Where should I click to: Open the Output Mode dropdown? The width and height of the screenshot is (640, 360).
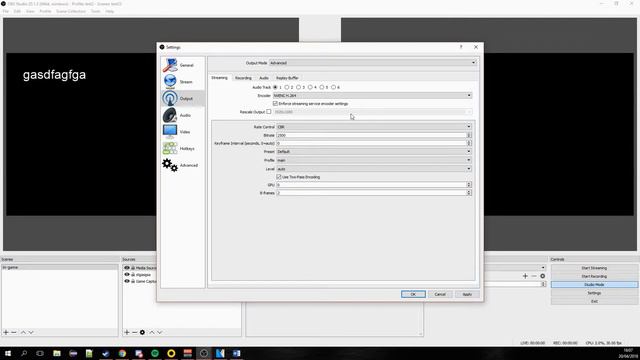(373, 63)
